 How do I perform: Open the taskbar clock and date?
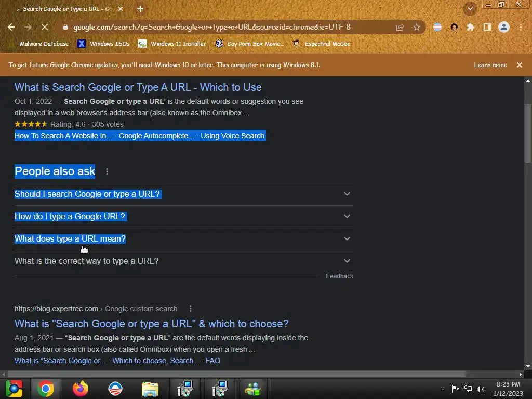pyautogui.click(x=508, y=389)
